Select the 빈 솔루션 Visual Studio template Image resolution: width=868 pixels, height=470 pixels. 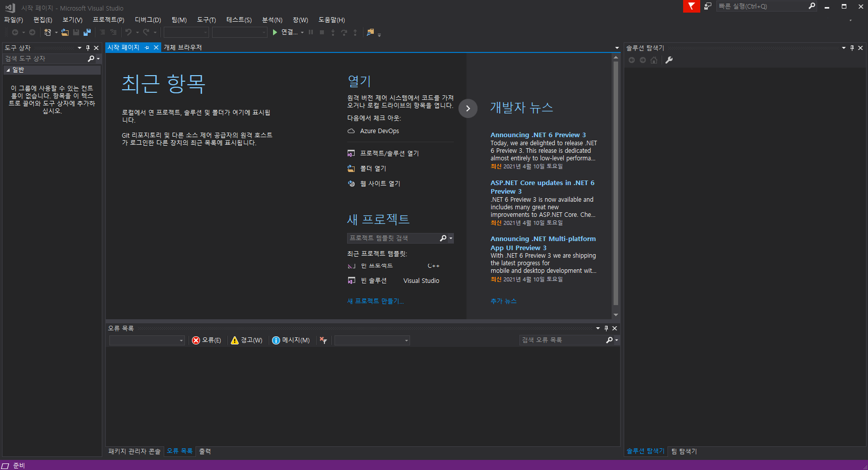pyautogui.click(x=393, y=281)
